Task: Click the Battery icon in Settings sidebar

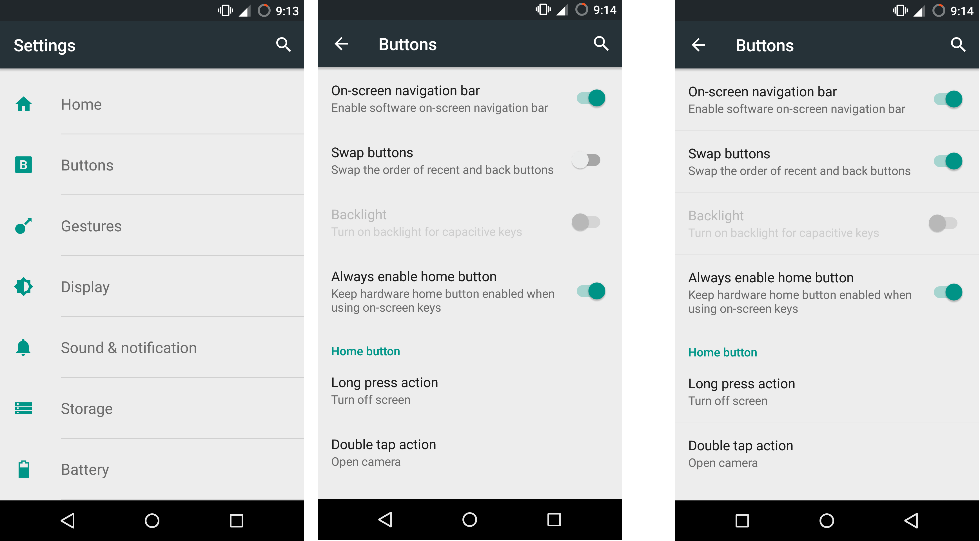Action: pyautogui.click(x=23, y=468)
